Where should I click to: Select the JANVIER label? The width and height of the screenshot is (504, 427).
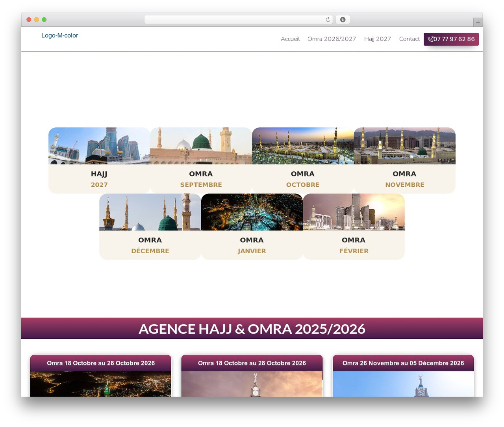point(252,251)
